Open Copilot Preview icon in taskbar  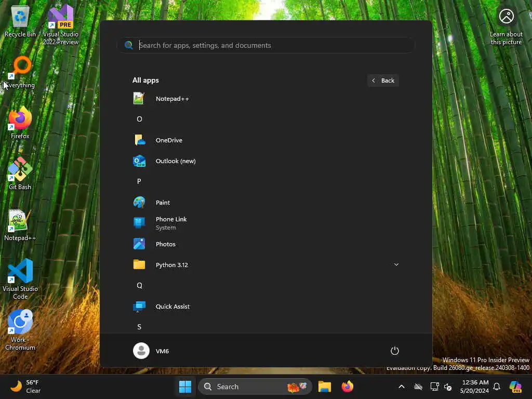click(x=516, y=387)
